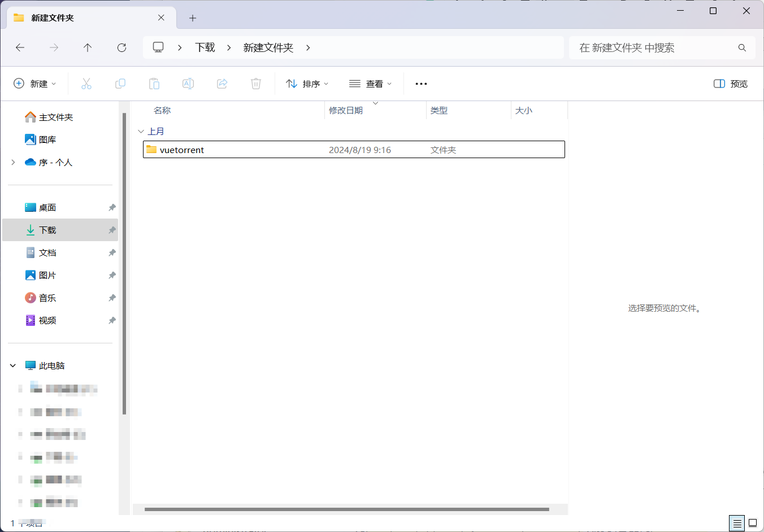Click the Share icon in toolbar
This screenshot has height=532, width=764.
tap(222, 84)
